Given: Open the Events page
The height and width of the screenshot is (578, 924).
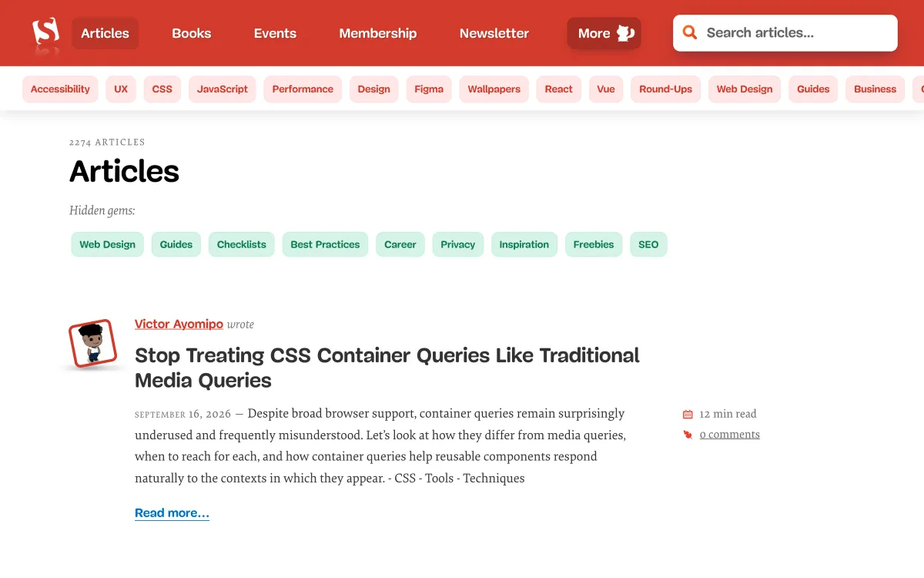Looking at the screenshot, I should 275,33.
